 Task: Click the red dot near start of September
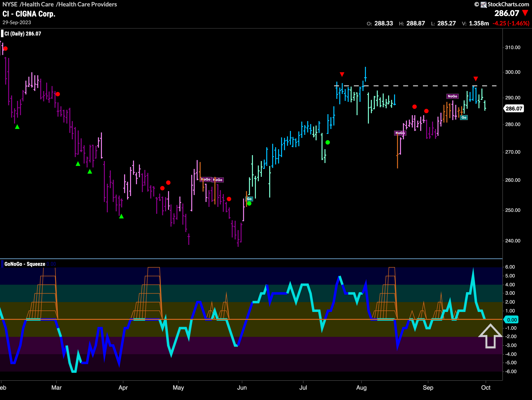coord(426,111)
